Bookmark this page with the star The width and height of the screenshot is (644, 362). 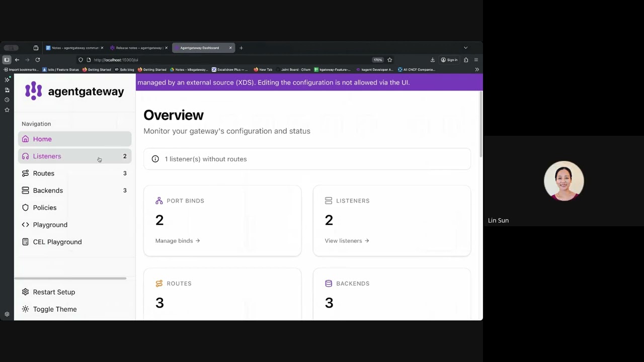389,60
